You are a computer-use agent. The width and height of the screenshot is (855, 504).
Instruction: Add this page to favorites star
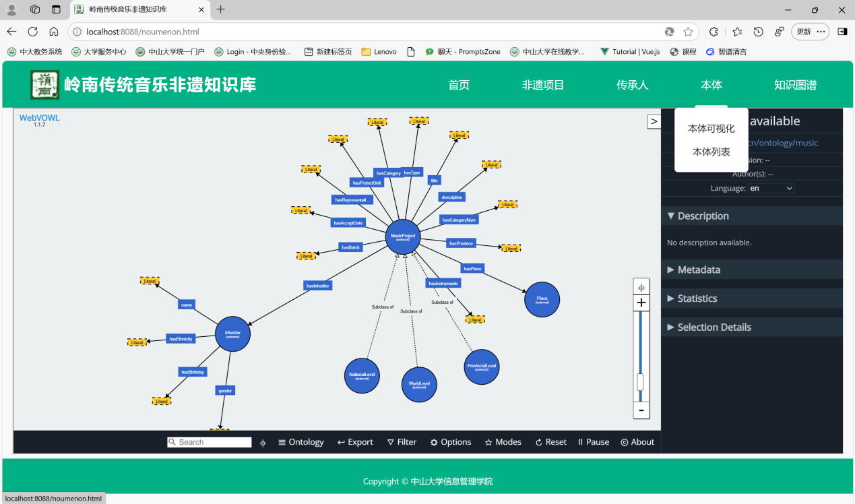688,32
